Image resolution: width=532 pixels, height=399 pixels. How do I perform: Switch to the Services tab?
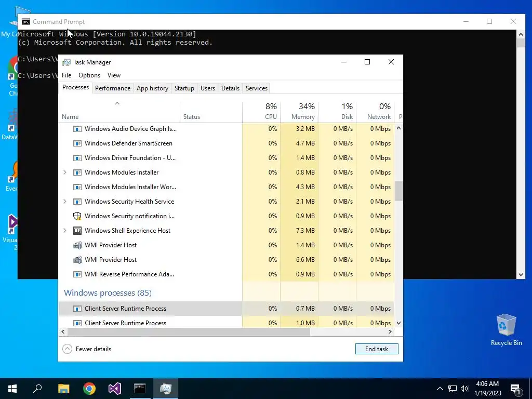[257, 88]
